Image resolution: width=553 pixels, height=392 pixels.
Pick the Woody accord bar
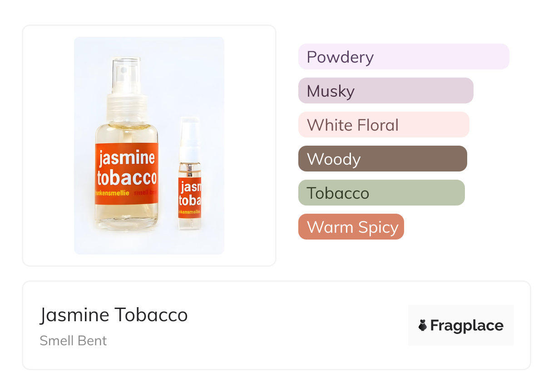tap(382, 159)
